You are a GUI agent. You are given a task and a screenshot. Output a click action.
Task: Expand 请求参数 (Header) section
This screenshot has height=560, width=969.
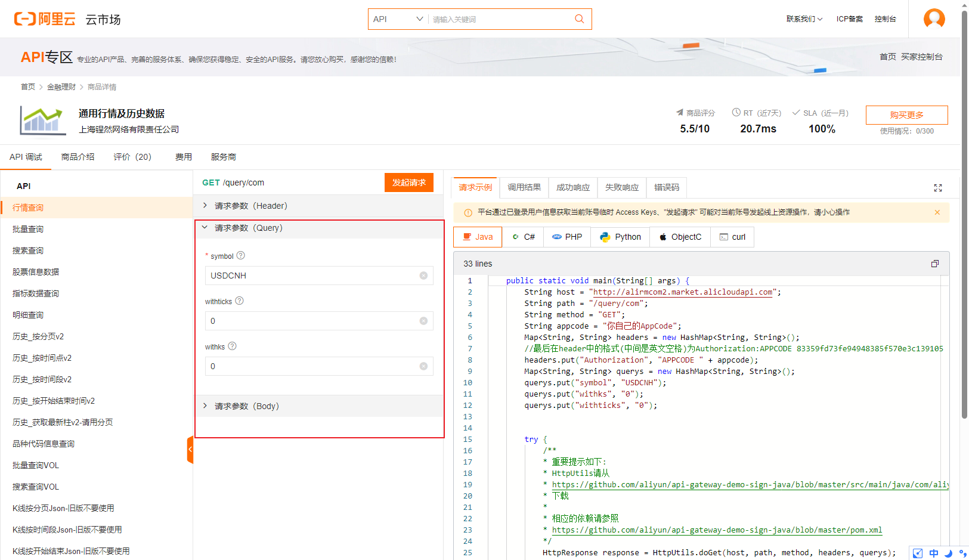click(318, 206)
